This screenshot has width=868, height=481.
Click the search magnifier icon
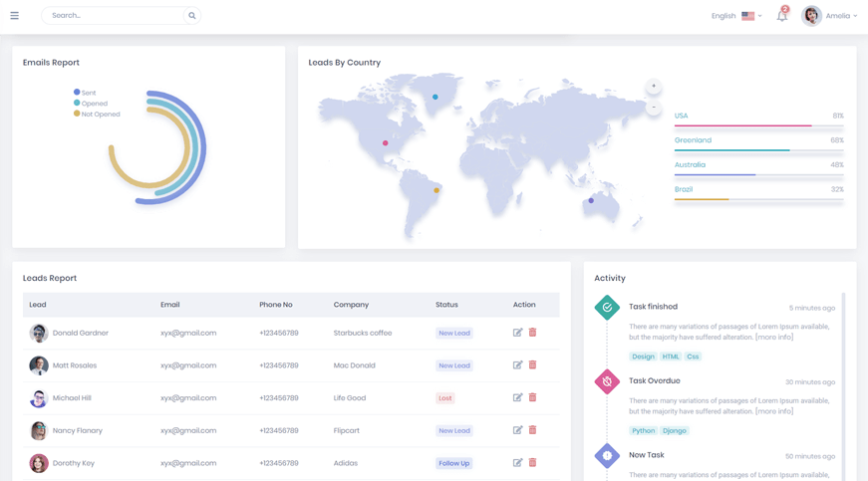(x=192, y=16)
